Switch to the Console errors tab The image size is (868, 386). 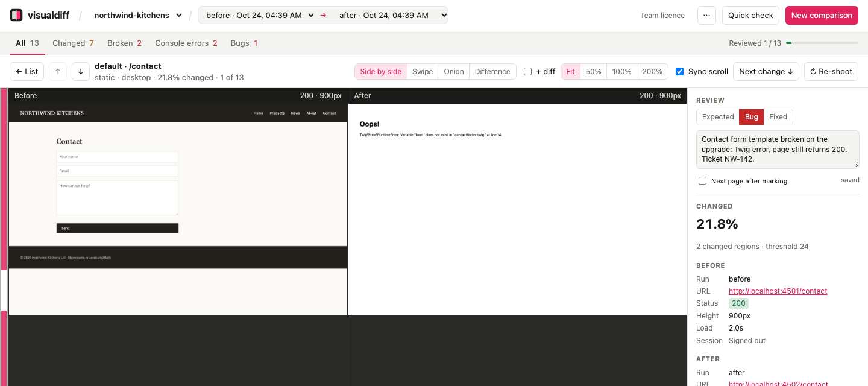[186, 43]
